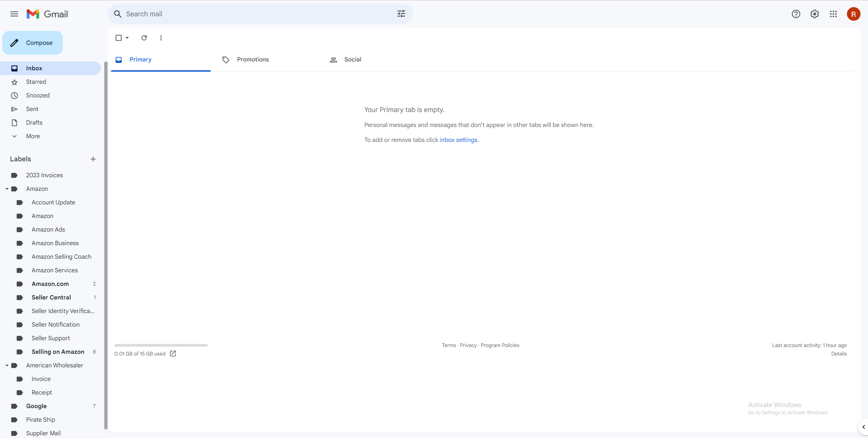
Task: Open the Supplier Mail label
Action: click(51, 433)
